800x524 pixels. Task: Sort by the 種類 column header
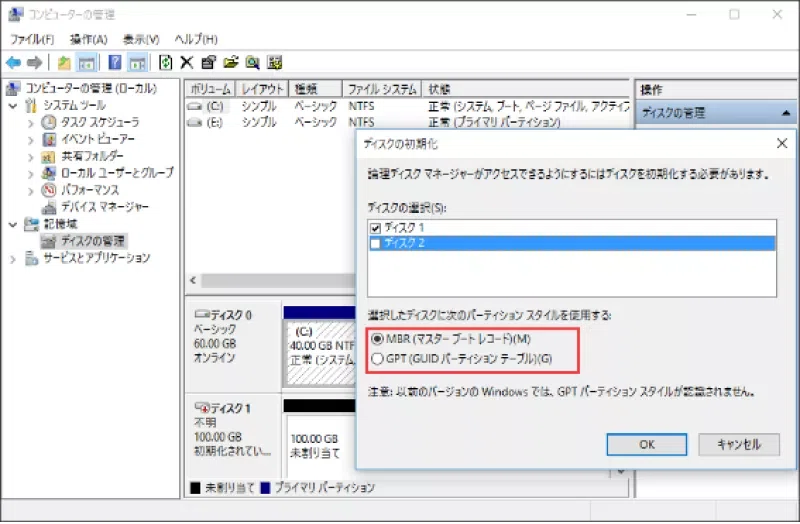pos(315,89)
